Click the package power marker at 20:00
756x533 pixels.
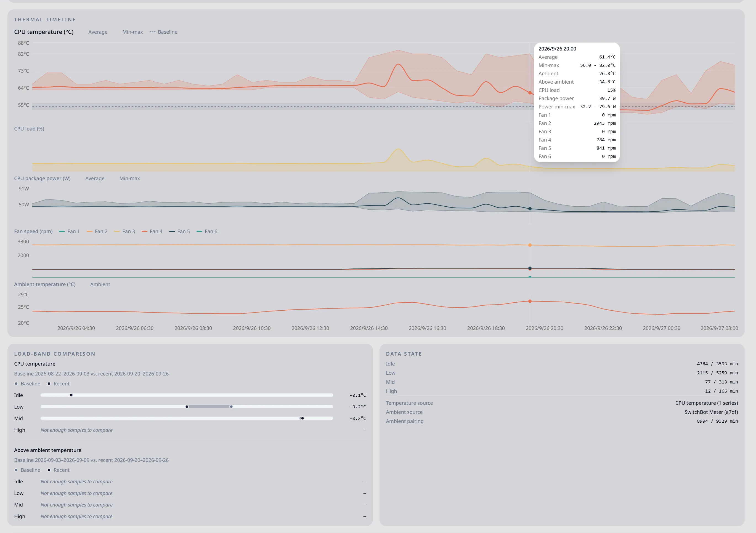tap(530, 209)
